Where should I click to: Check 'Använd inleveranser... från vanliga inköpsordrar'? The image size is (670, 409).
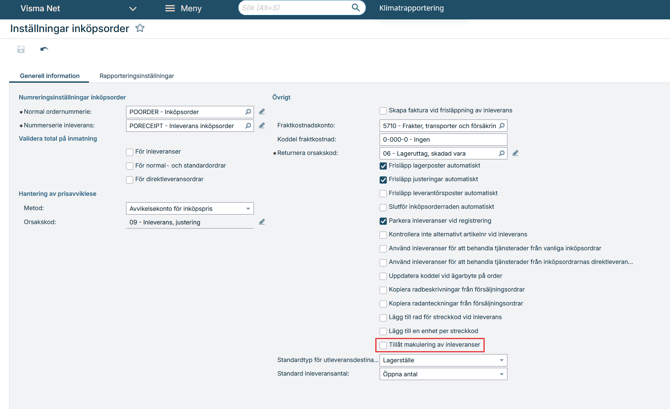tap(383, 248)
